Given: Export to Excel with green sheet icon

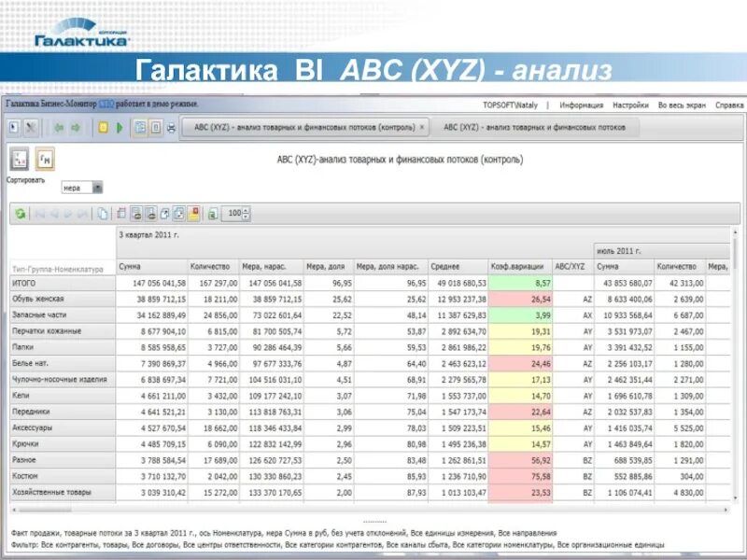Looking at the screenshot, I should coord(213,214).
